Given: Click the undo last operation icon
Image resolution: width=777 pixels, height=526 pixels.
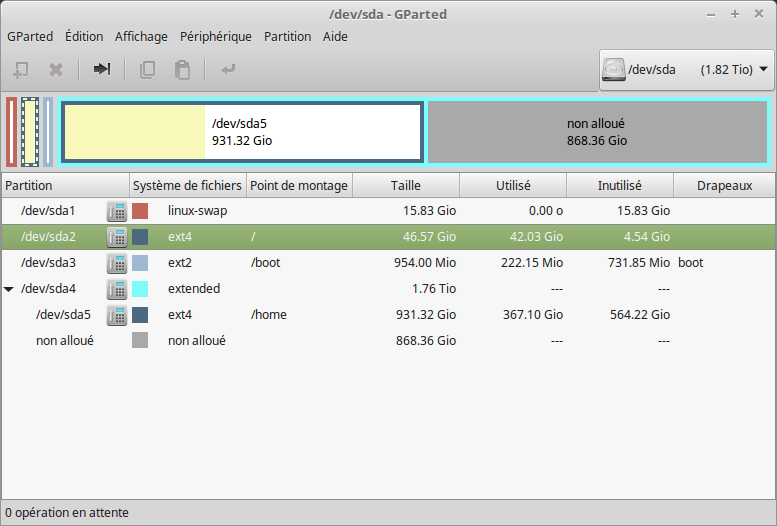Looking at the screenshot, I should [228, 69].
